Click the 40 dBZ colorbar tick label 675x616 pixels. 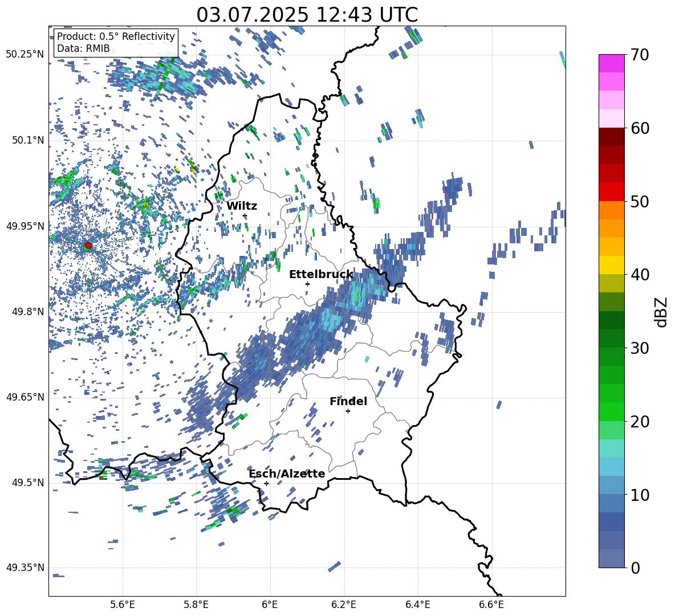639,275
